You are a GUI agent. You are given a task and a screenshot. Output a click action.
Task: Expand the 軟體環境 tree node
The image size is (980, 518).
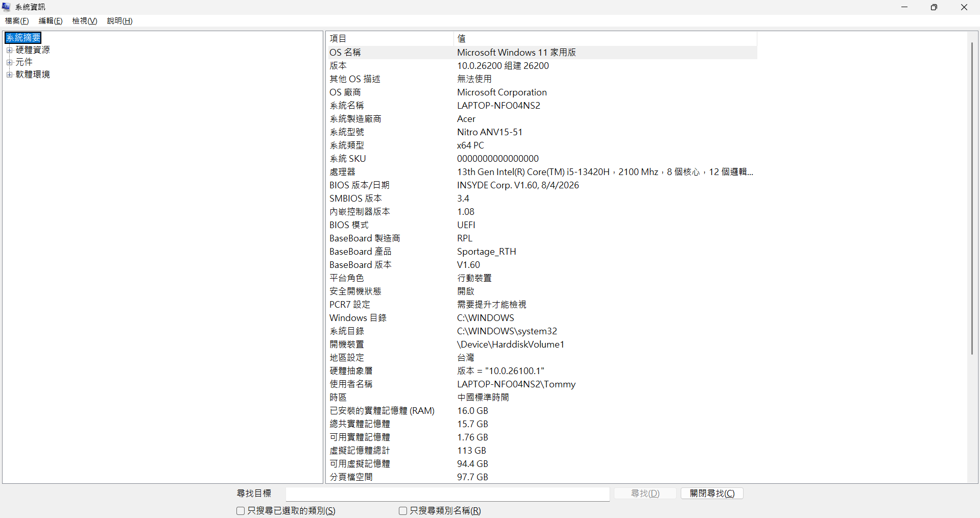pyautogui.click(x=9, y=75)
